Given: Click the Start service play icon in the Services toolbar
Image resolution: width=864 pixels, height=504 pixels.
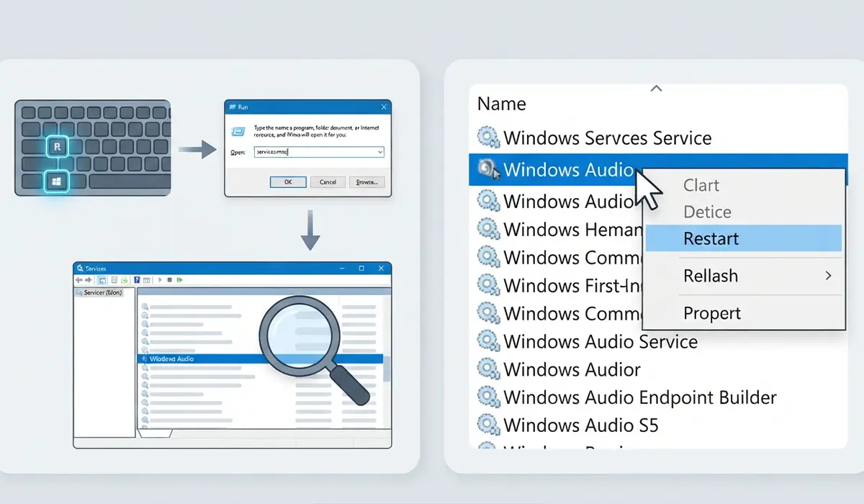Looking at the screenshot, I should (x=159, y=279).
